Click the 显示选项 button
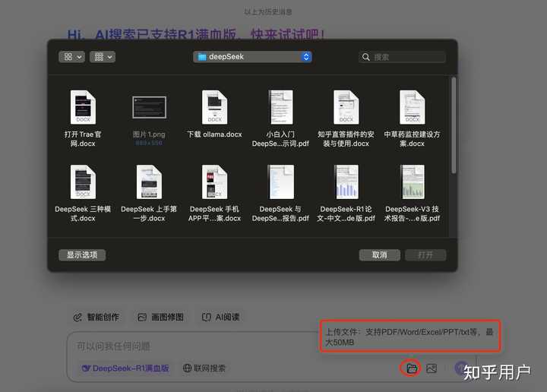This screenshot has height=392, width=547. 82,255
